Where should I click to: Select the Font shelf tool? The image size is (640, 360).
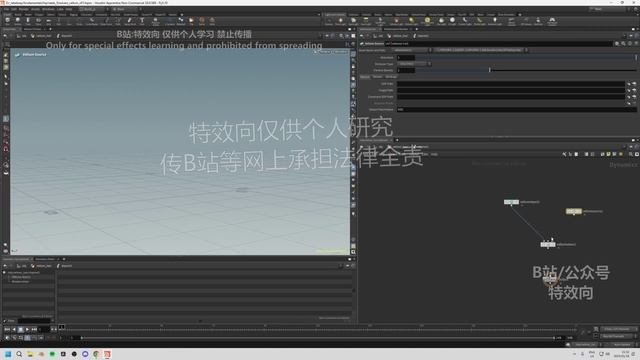click(x=142, y=20)
